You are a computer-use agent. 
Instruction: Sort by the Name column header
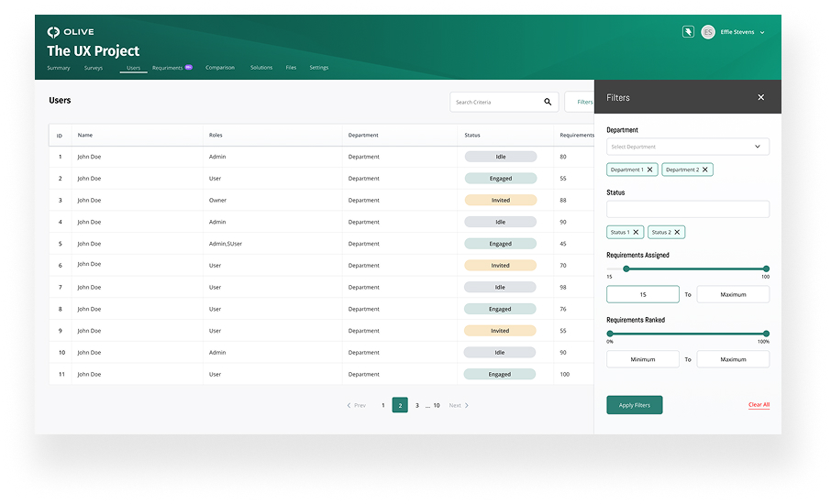click(84, 135)
